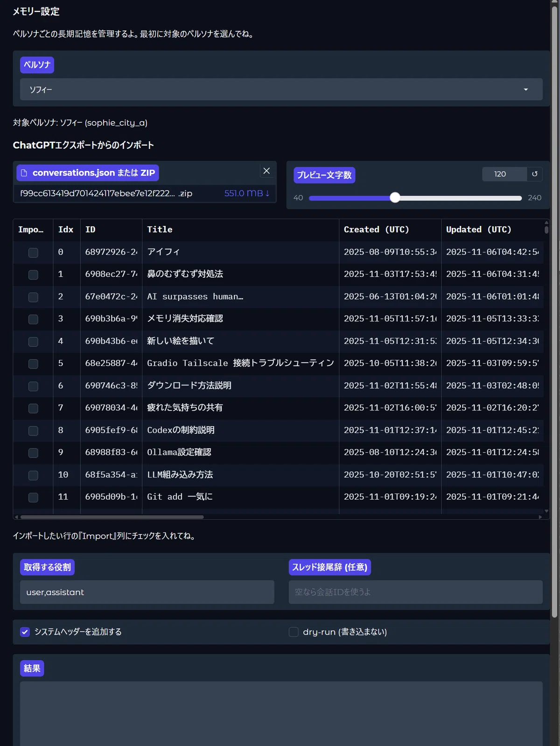The width and height of the screenshot is (560, 746).
Task: Open the ペルソナ dropdown showing ソフィー
Action: 281,89
